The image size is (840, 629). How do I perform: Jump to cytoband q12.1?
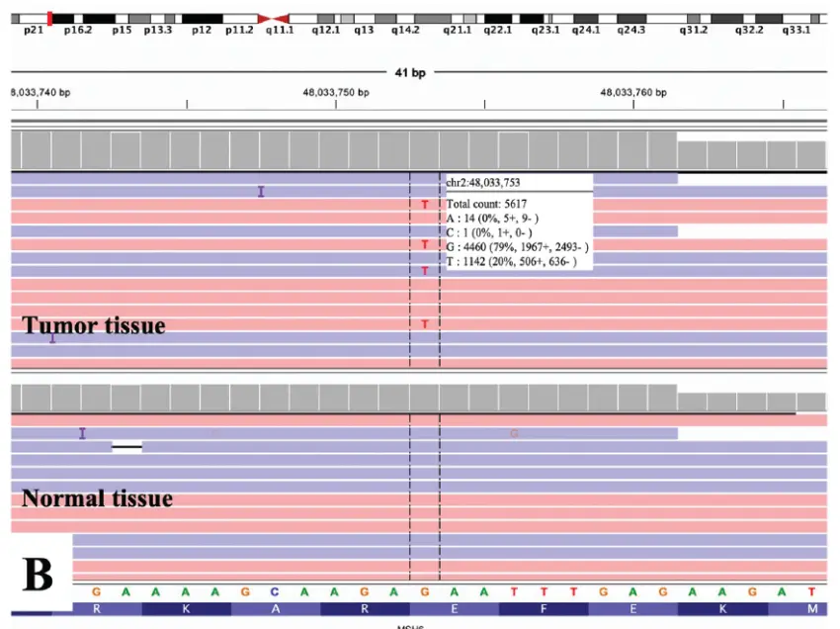pos(326,30)
